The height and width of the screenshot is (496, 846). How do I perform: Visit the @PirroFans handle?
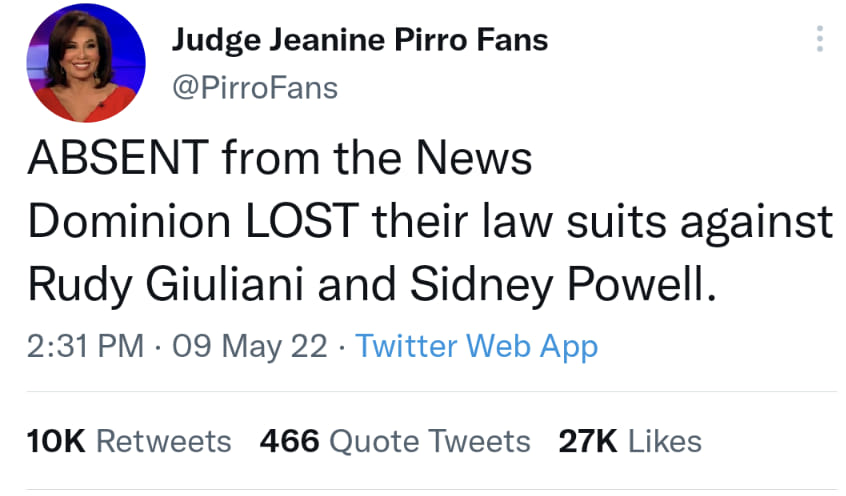tap(255, 88)
